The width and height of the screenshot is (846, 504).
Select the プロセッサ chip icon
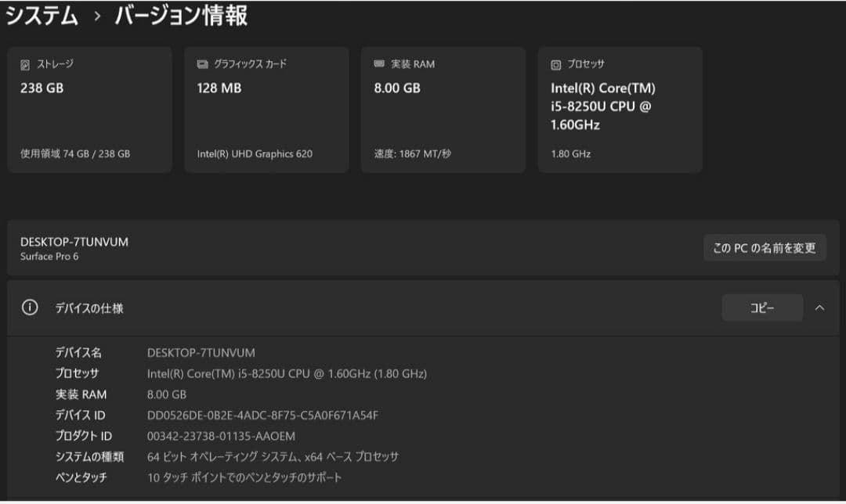click(x=558, y=64)
